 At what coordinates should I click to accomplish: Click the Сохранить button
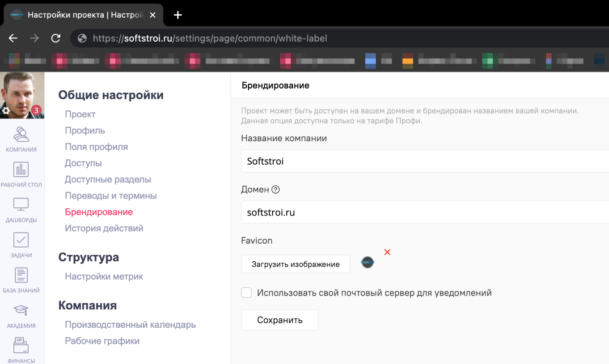point(279,320)
